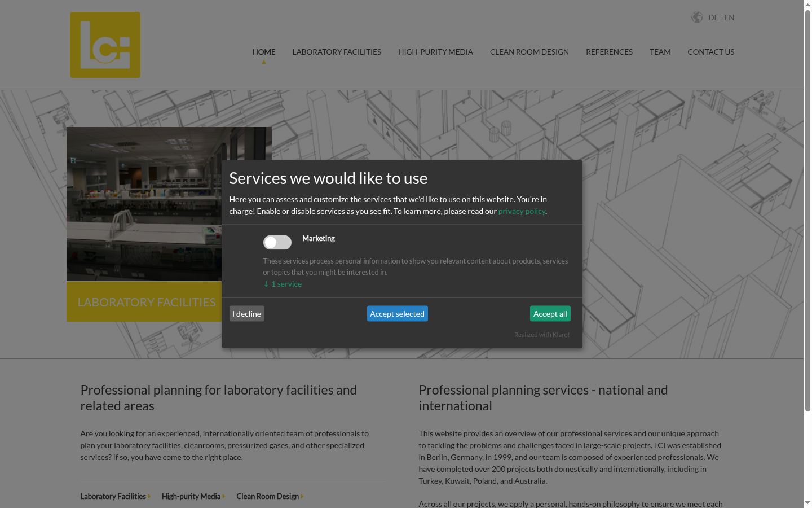
Task: Enable the Marketing toggle switch
Action: [277, 242]
